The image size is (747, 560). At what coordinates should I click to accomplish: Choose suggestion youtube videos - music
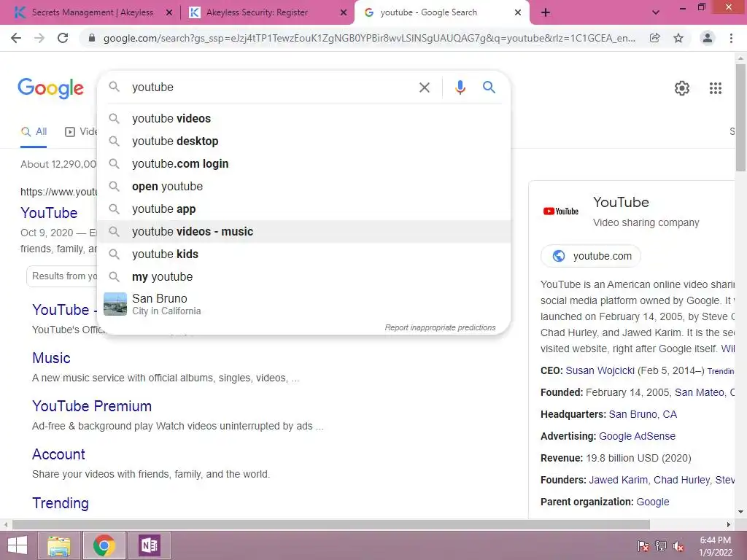[x=304, y=232]
